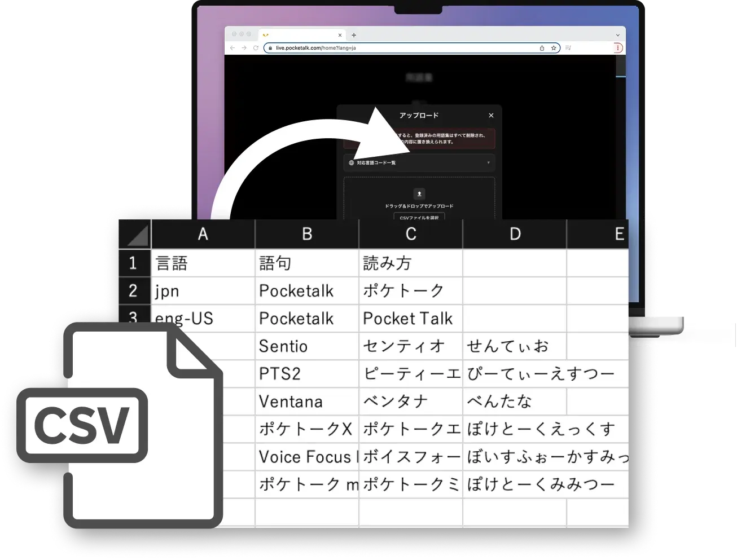Viewport: 737px width, 560px height.
Task: Click the live.pocketalk.com address bar
Action: 412,48
